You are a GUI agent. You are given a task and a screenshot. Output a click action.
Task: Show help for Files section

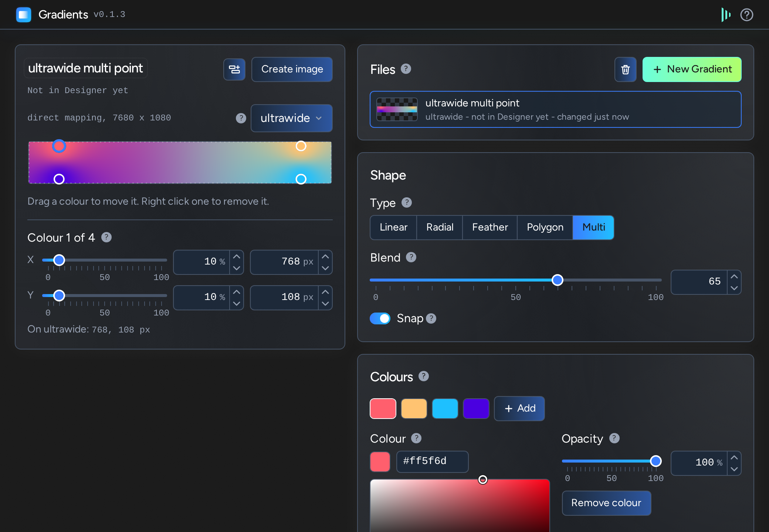pyautogui.click(x=406, y=69)
